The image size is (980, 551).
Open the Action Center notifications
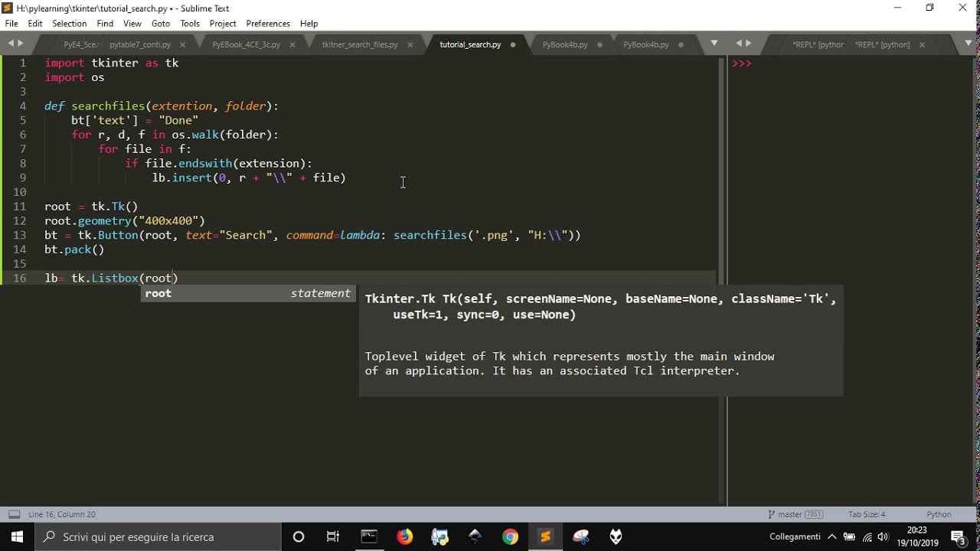click(958, 536)
